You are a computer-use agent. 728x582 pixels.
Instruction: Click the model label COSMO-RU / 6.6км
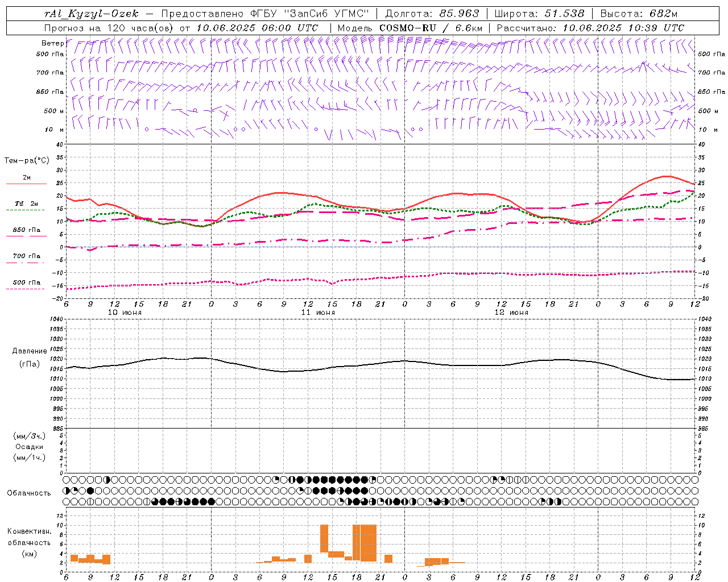point(431,28)
